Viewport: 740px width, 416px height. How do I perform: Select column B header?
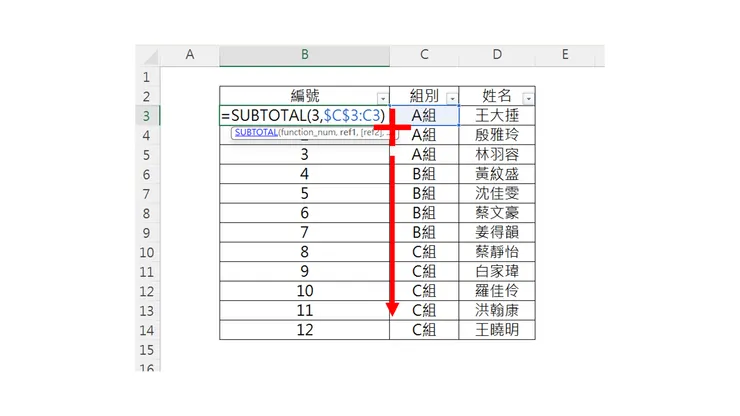(304, 55)
